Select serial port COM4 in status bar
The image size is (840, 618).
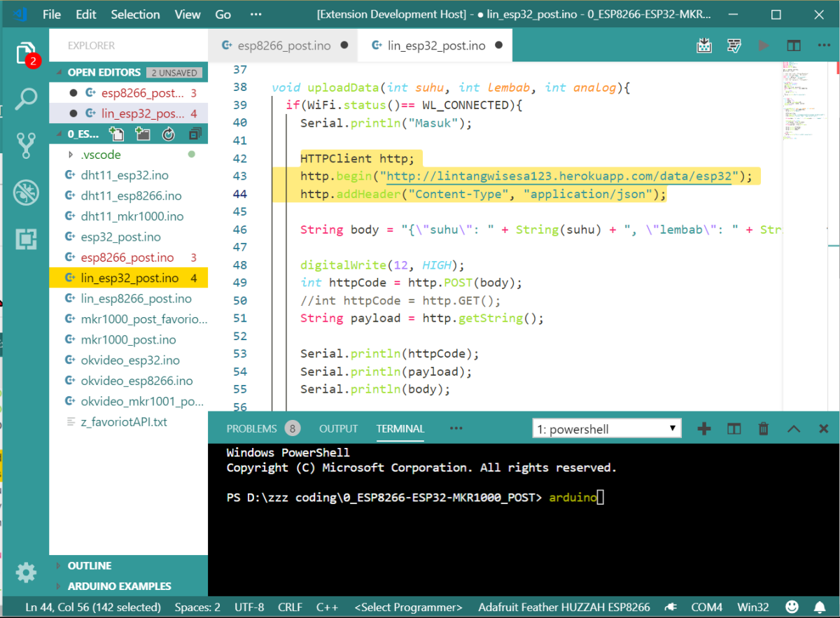click(706, 607)
